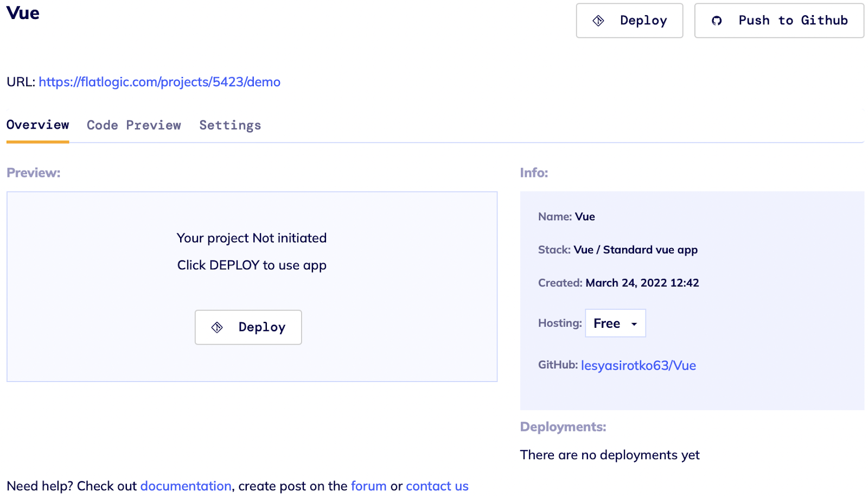Visit the forum link

click(369, 486)
